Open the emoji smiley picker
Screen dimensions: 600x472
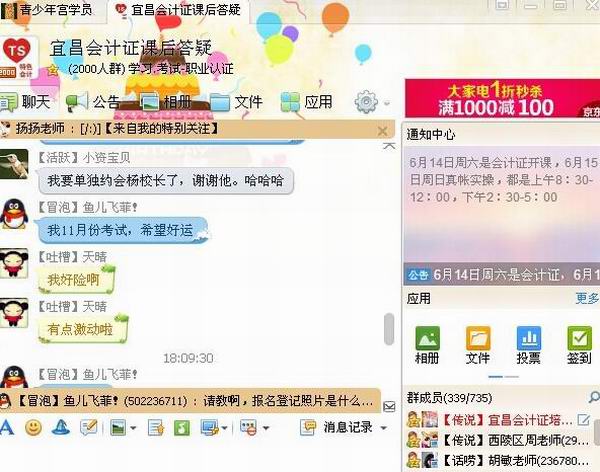(33, 428)
